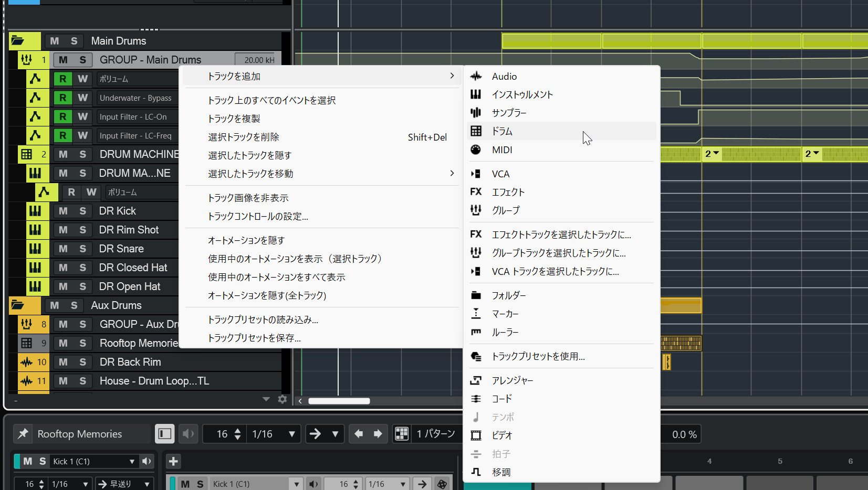Open Use Track Preset (トラックプリセットを使用)

click(x=561, y=356)
